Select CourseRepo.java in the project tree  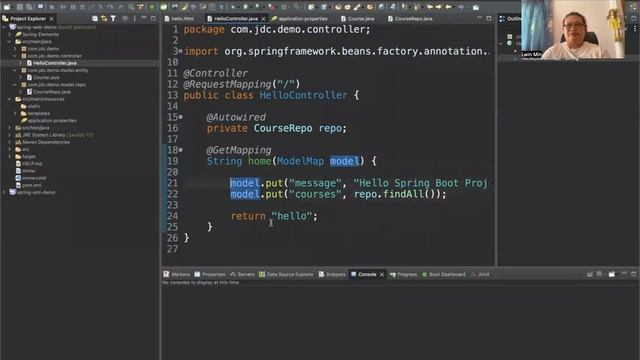(49, 92)
